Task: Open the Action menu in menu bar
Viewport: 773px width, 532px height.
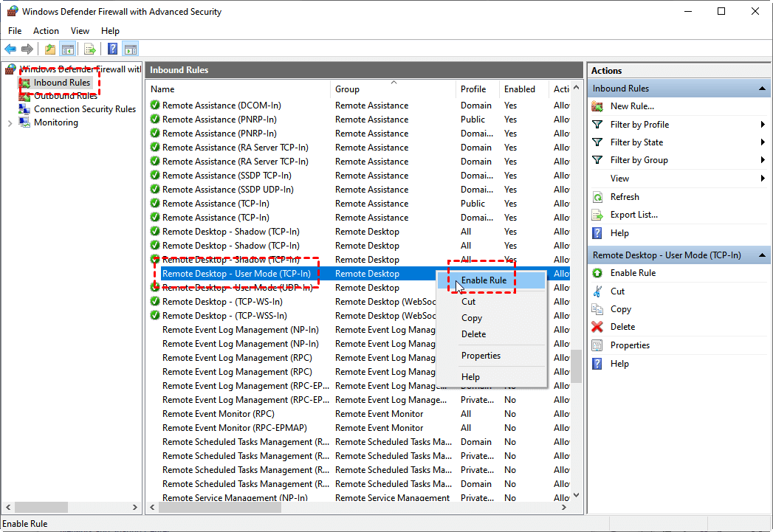Action: tap(46, 30)
